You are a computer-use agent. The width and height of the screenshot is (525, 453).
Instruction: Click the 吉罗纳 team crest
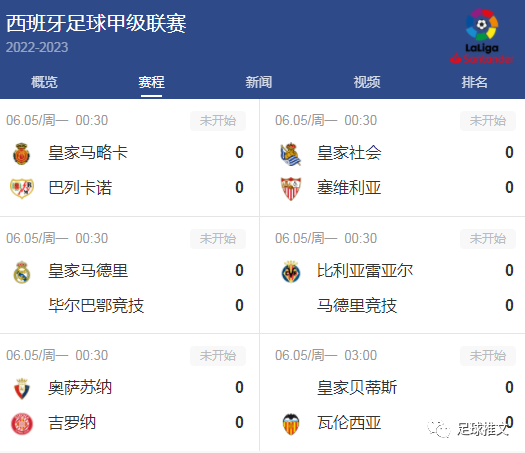22,424
